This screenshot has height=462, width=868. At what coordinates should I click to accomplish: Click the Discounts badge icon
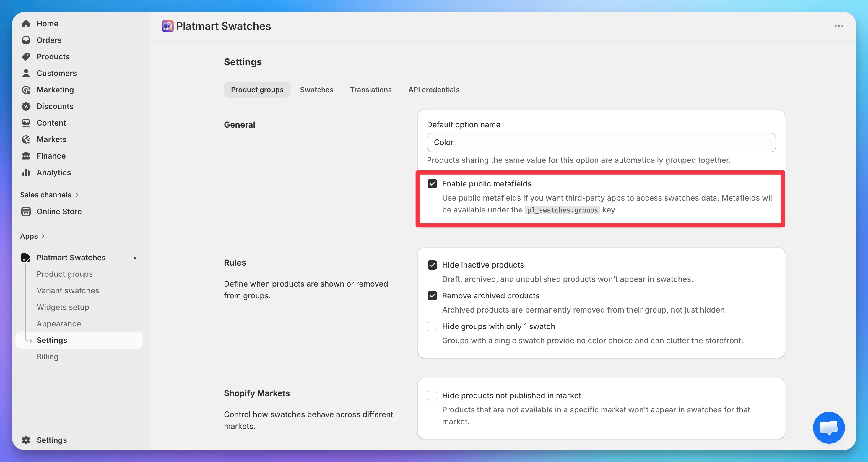pyautogui.click(x=26, y=106)
